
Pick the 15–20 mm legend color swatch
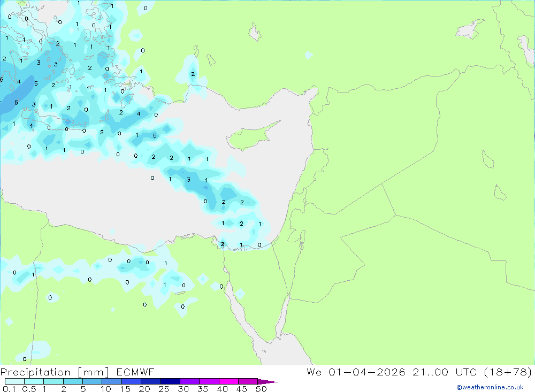131,381
